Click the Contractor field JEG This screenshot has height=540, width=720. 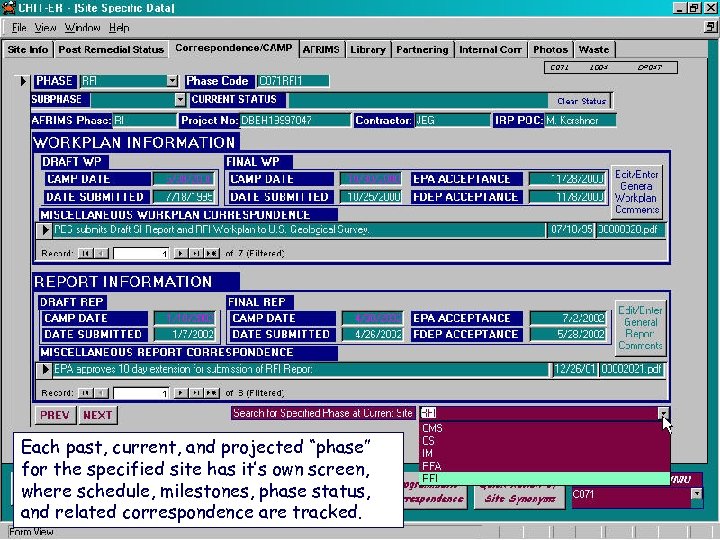(x=452, y=120)
